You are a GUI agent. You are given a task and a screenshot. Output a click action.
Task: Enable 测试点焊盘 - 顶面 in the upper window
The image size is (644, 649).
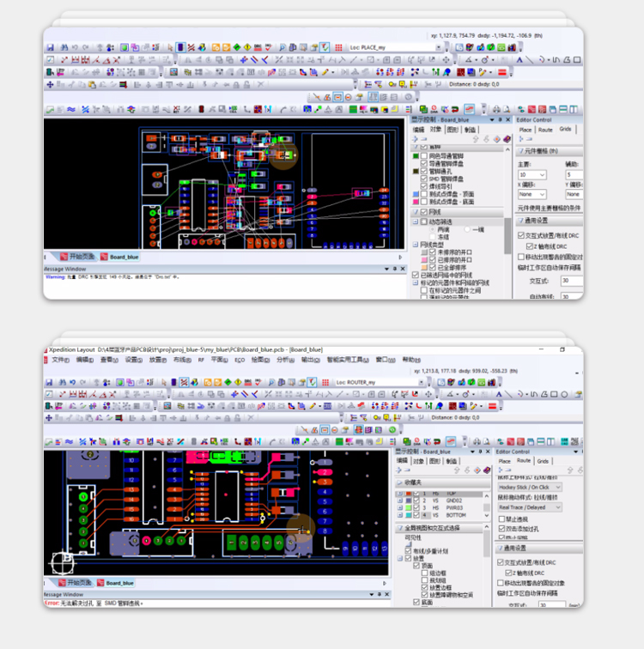pyautogui.click(x=424, y=194)
